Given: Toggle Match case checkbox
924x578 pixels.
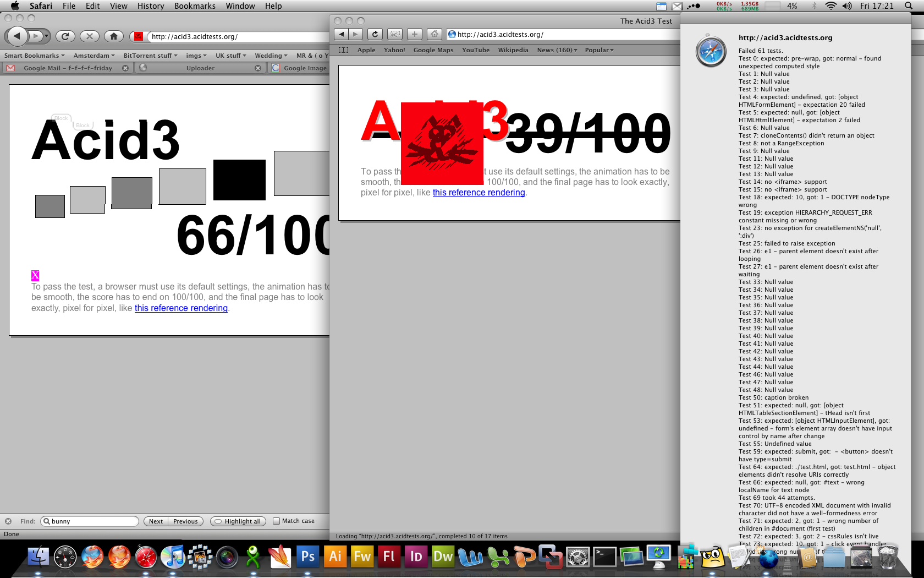Looking at the screenshot, I should (277, 521).
